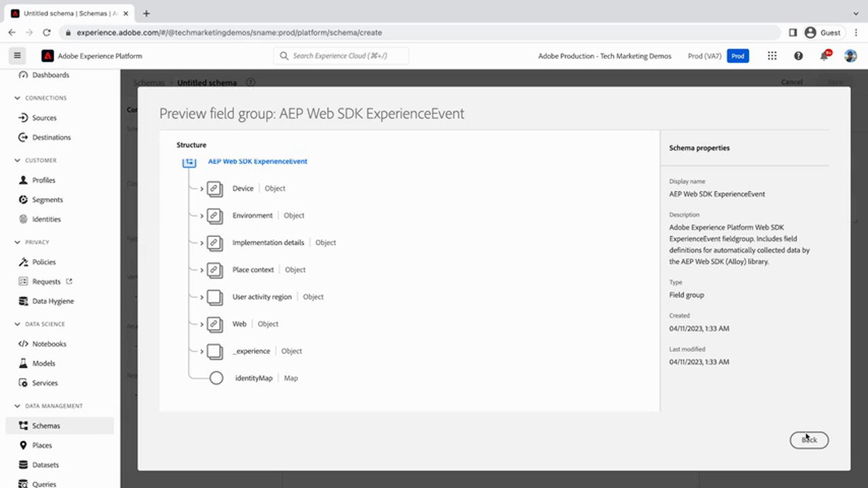The width and height of the screenshot is (868, 488).
Task: Click the _experience object icon
Action: click(x=215, y=352)
